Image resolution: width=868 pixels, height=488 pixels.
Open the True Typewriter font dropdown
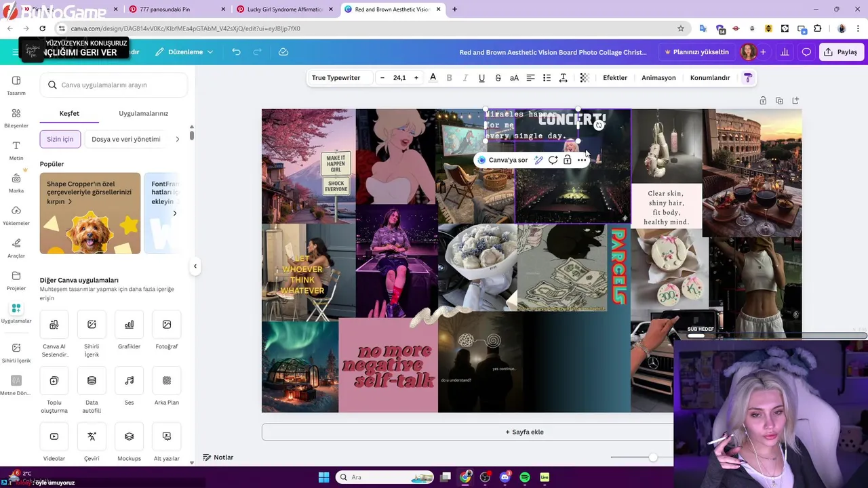click(x=340, y=77)
